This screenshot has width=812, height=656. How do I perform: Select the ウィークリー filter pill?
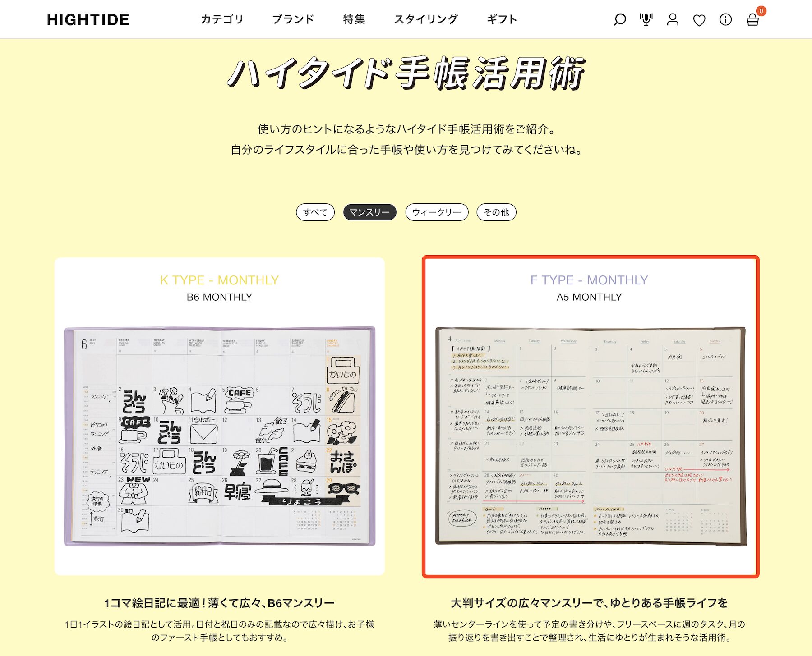point(437,212)
